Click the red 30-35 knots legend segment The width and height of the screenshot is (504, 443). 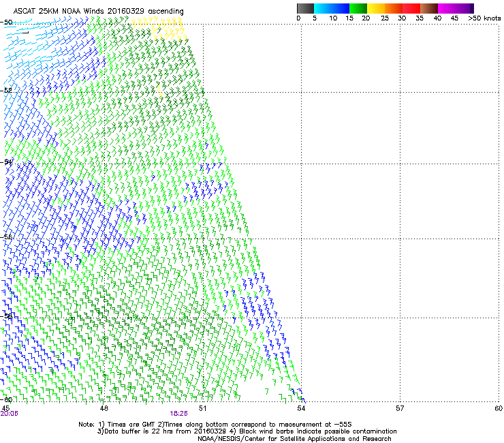pos(411,8)
